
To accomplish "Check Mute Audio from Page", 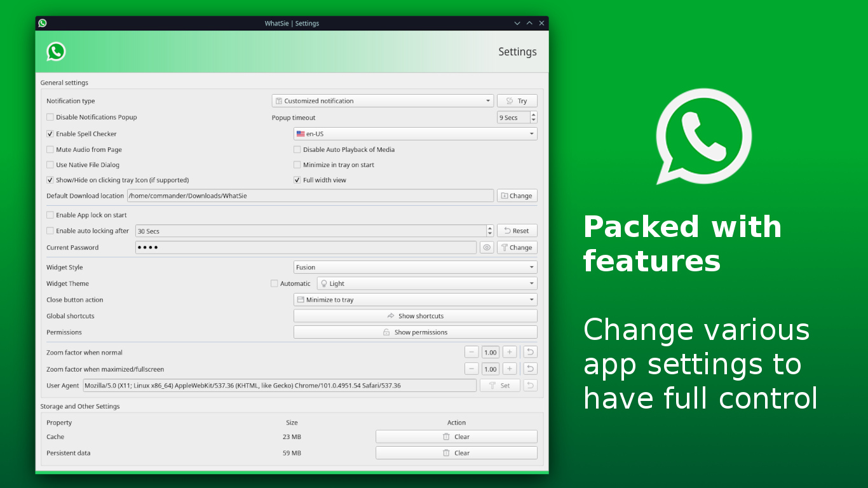I will coord(50,150).
